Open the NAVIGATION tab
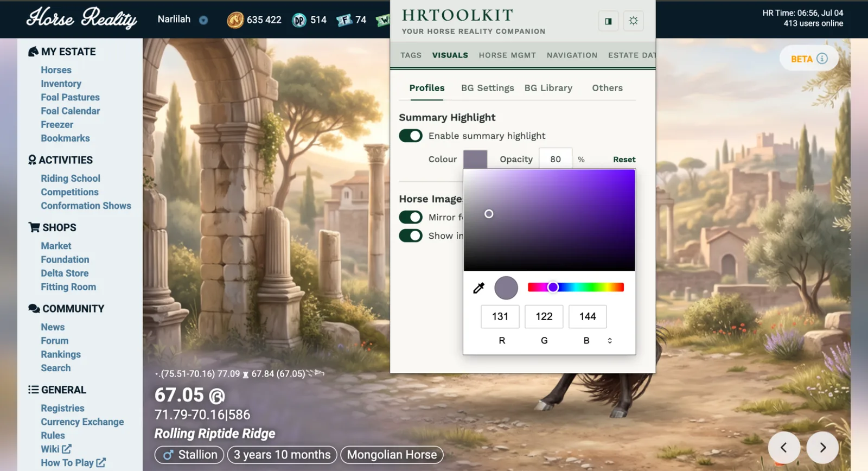Image resolution: width=868 pixels, height=471 pixels. pyautogui.click(x=572, y=55)
